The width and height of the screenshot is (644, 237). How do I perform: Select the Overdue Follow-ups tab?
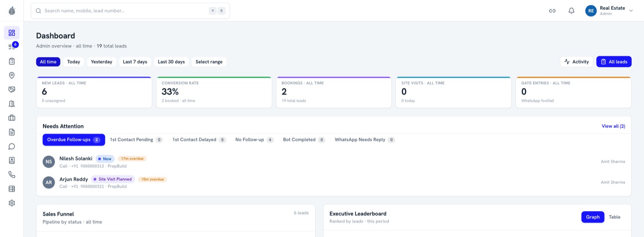[x=74, y=140]
